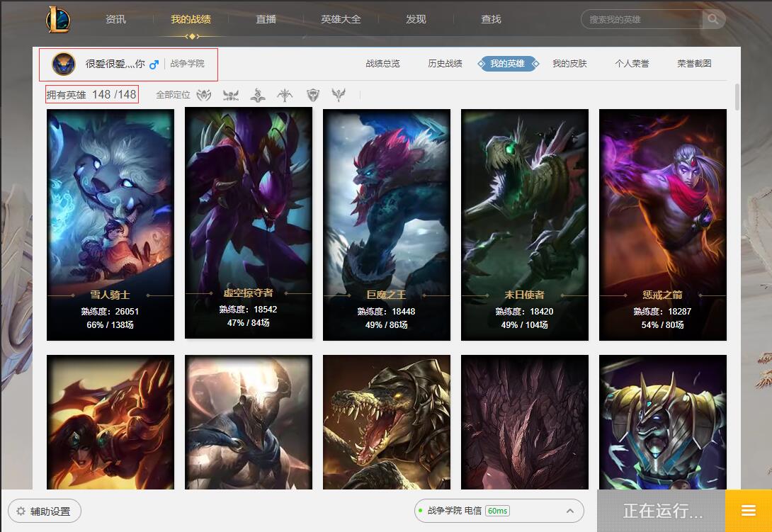Open the 我的战绩 navigation tab
This screenshot has width=772, height=532.
pos(191,19)
